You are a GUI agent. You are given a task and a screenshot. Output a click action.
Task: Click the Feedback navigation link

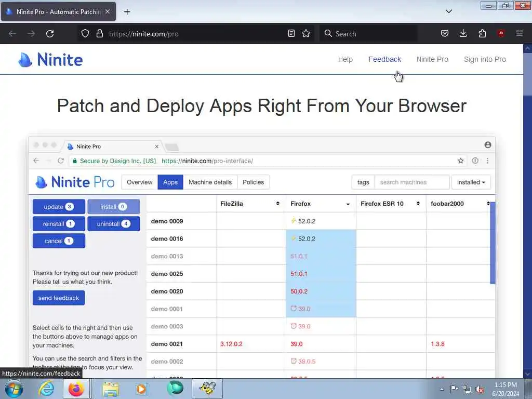385,59
